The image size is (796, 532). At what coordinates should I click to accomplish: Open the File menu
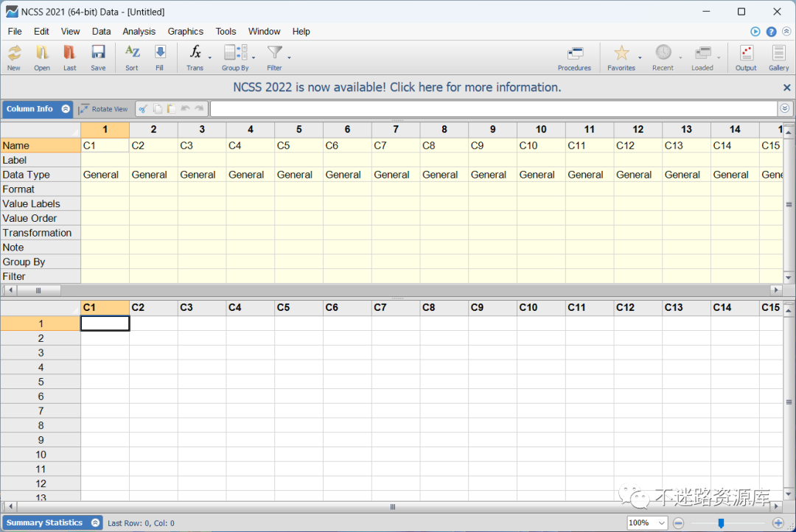click(x=15, y=32)
